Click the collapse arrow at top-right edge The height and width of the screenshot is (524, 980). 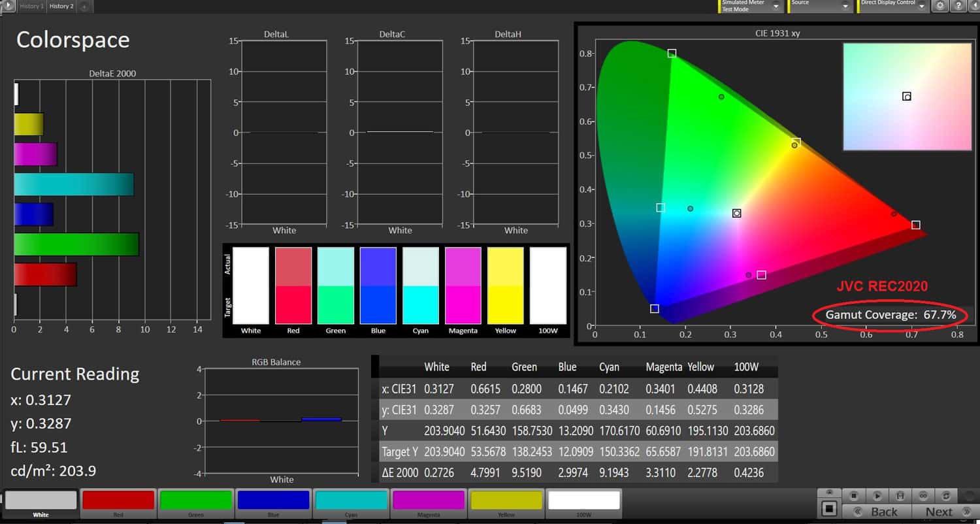pos(973,6)
